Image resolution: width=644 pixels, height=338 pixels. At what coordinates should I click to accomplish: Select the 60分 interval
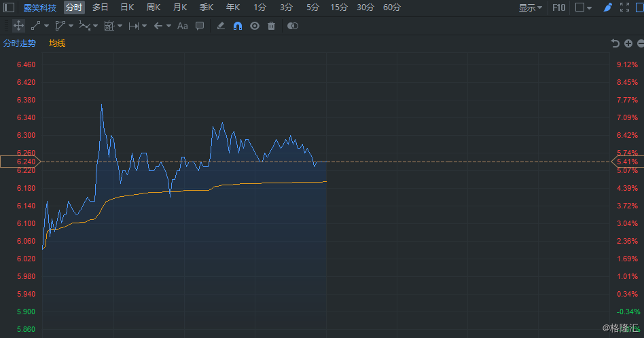[x=392, y=7]
